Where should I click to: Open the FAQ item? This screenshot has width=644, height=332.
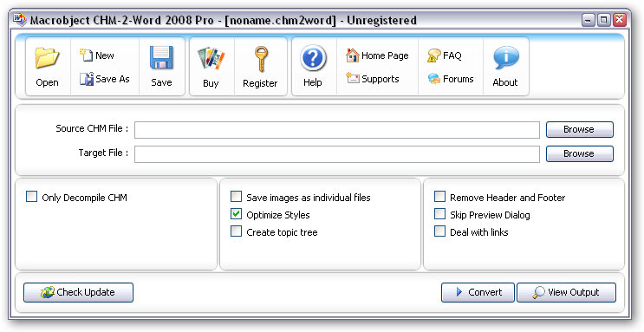click(445, 55)
